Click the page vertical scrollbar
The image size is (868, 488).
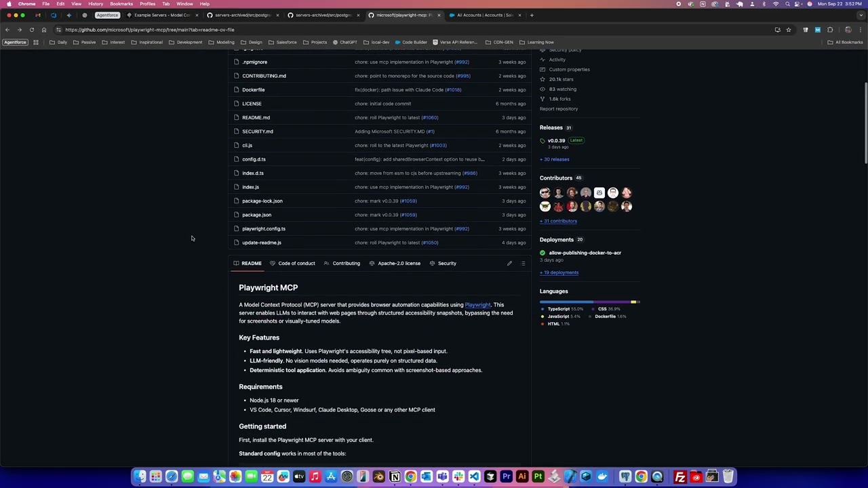[x=866, y=122]
